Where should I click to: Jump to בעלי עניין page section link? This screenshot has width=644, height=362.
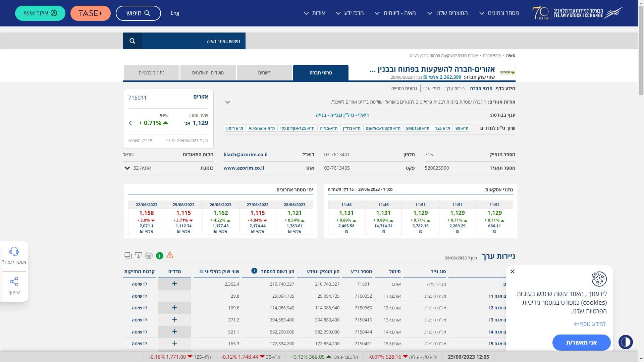pyautogui.click(x=431, y=88)
